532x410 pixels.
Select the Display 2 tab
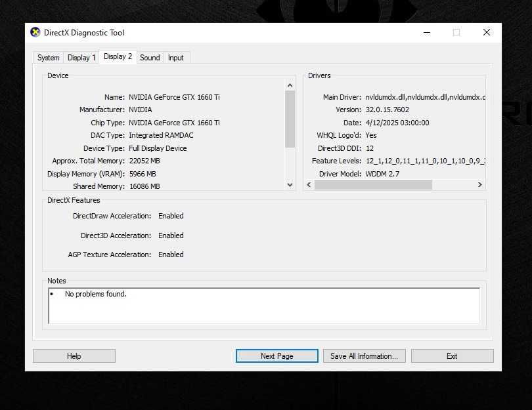[x=118, y=56]
